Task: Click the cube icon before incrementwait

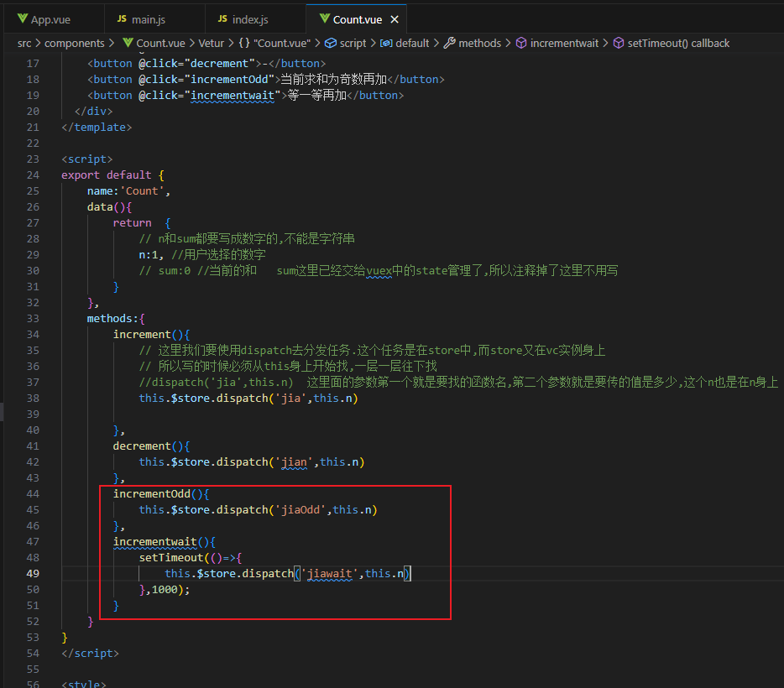Action: (521, 44)
